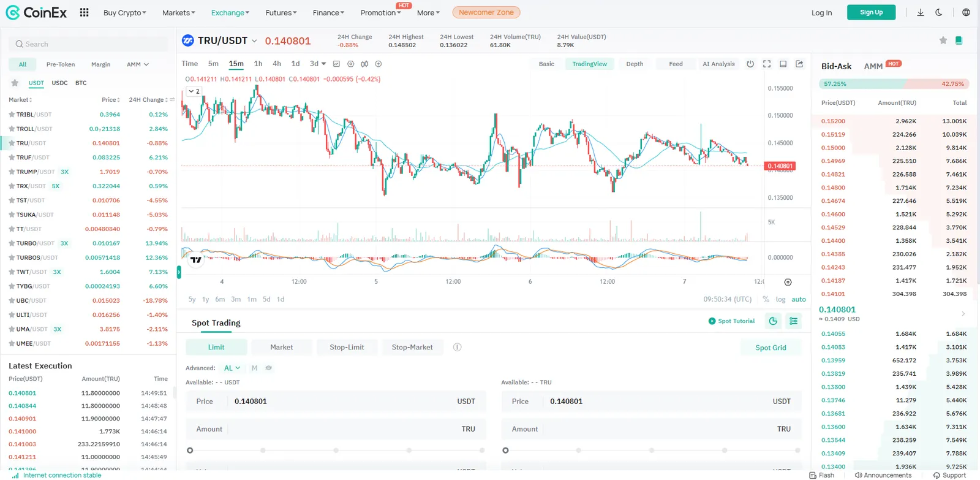Open spot trading settings sliders icon
Image resolution: width=980 pixels, height=480 pixels.
point(794,321)
